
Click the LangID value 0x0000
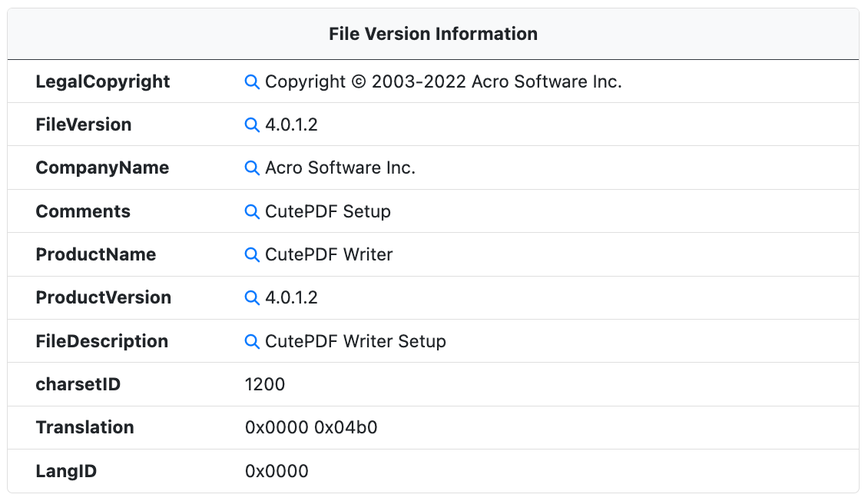277,471
